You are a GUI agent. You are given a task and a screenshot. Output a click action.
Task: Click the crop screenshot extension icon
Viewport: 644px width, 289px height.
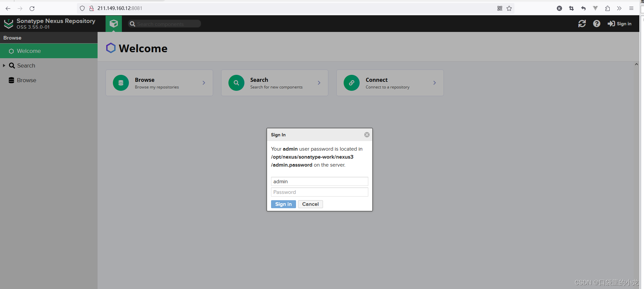point(571,8)
